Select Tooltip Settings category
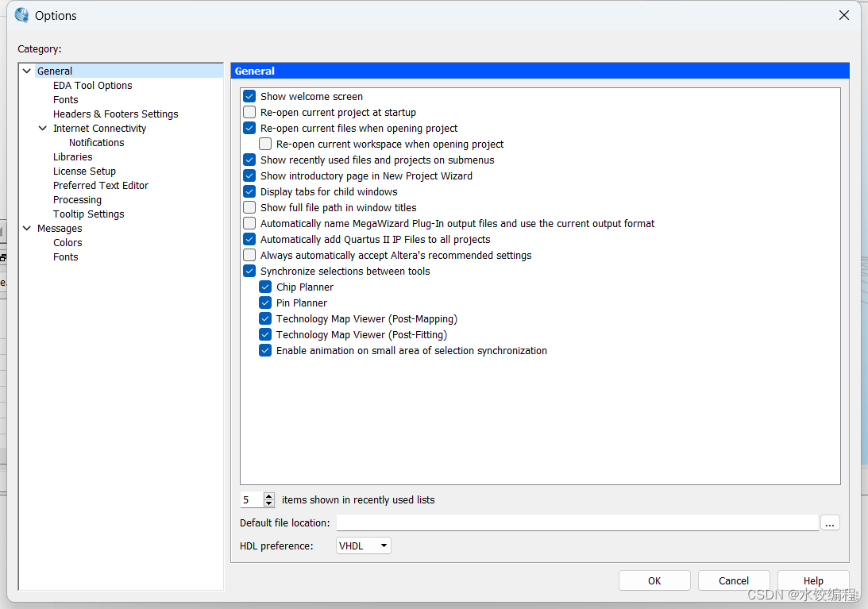Image resolution: width=868 pixels, height=609 pixels. click(89, 214)
